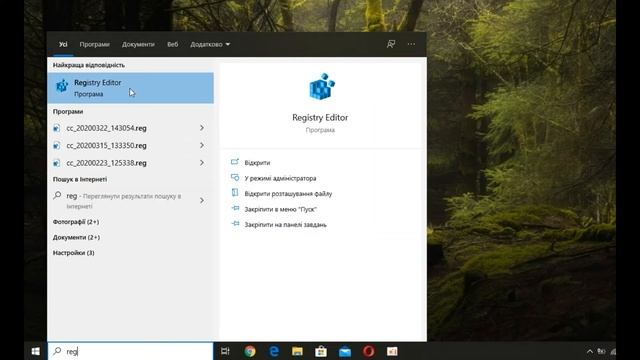The width and height of the screenshot is (640, 360).
Task: Open the last pinned taskbar app icon
Action: click(392, 351)
